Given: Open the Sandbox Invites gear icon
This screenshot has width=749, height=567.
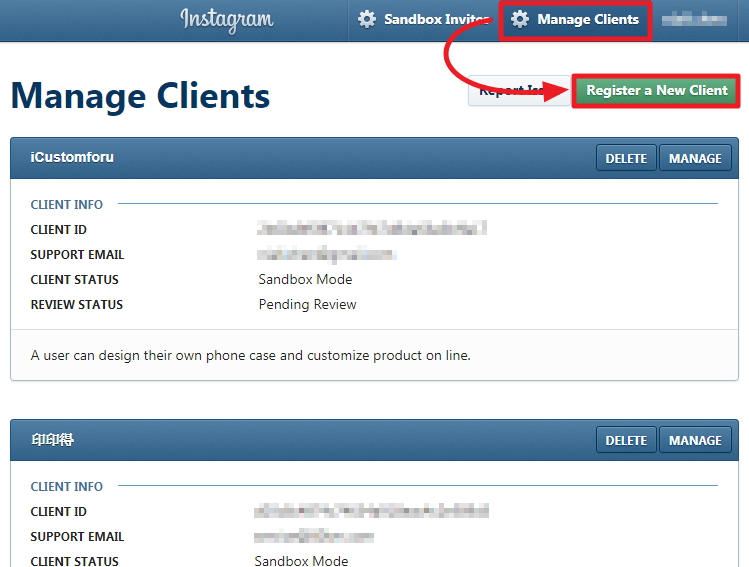Looking at the screenshot, I should click(x=367, y=19).
